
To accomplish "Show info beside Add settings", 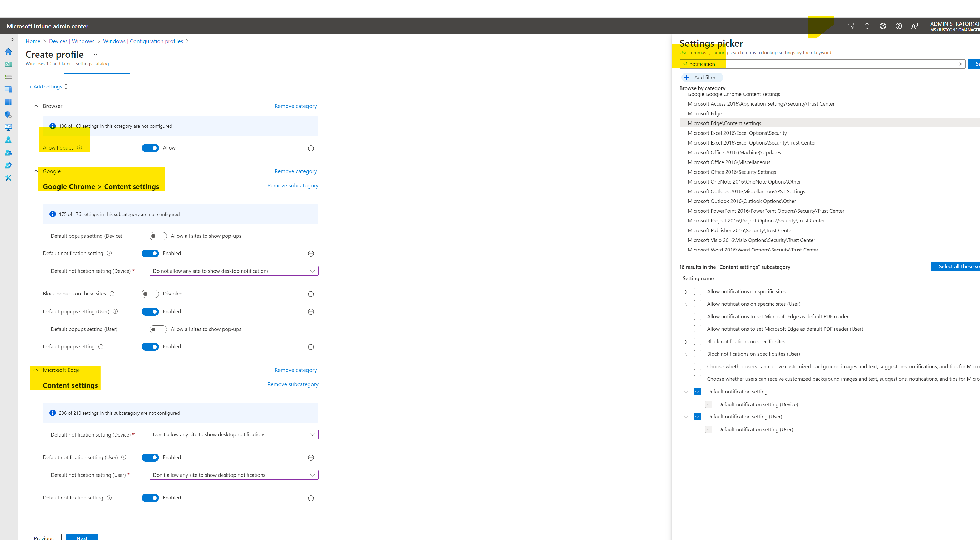I will (x=66, y=86).
